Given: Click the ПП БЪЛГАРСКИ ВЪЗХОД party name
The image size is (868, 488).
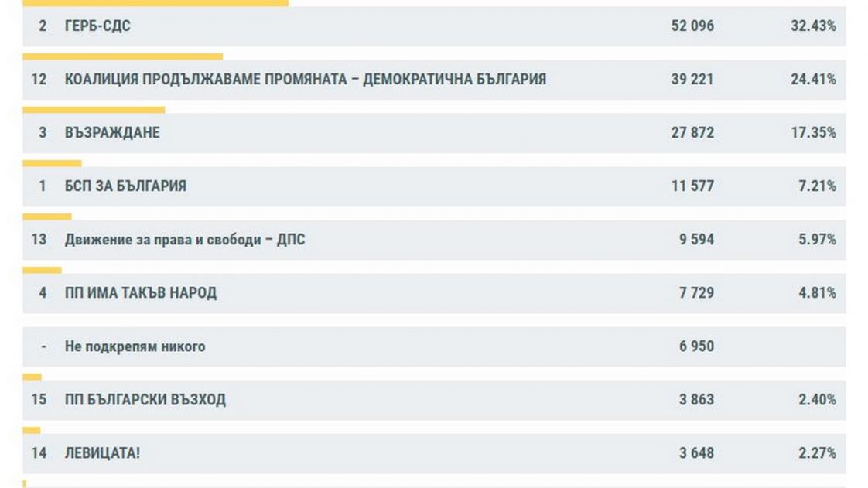Looking at the screenshot, I should click(x=145, y=400).
